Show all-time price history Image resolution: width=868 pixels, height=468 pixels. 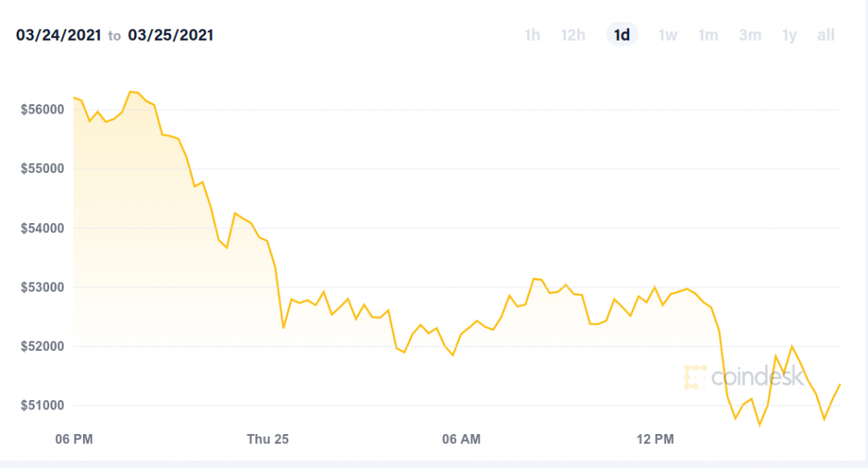pyautogui.click(x=826, y=35)
